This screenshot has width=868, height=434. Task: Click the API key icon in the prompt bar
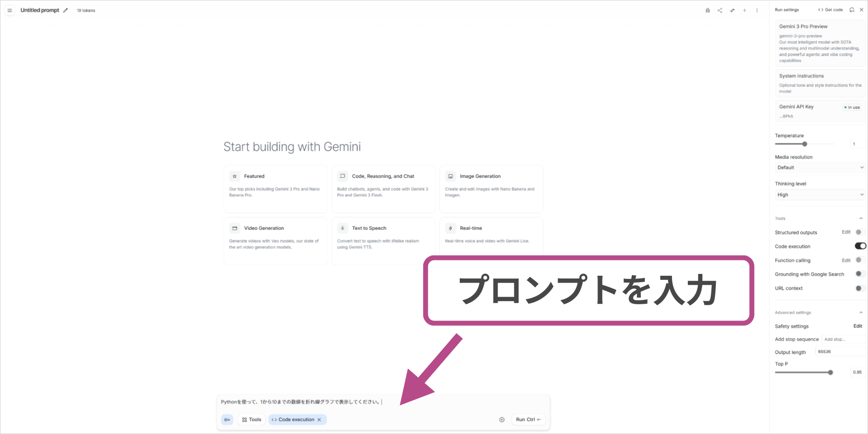click(227, 420)
